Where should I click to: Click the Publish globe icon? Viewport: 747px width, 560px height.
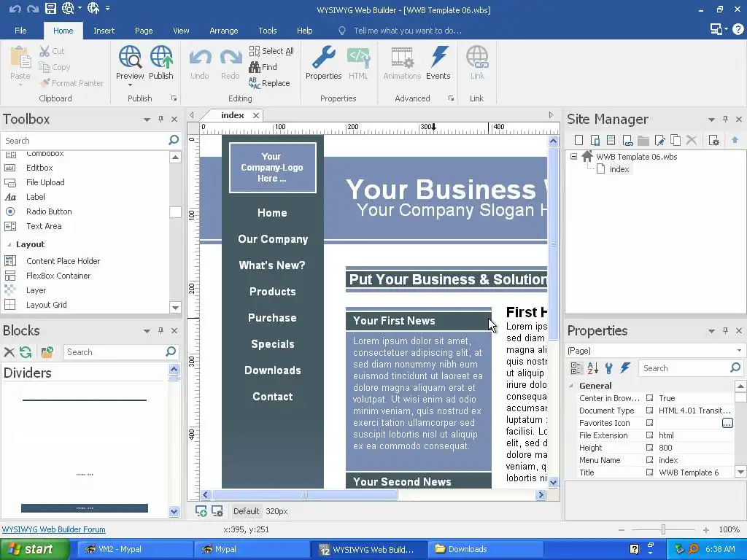point(161,58)
